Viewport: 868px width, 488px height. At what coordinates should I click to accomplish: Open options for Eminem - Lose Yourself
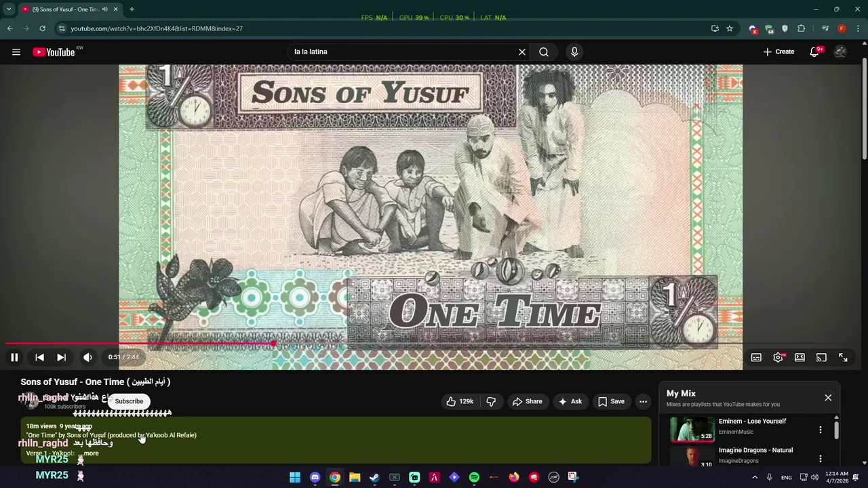[x=821, y=430]
